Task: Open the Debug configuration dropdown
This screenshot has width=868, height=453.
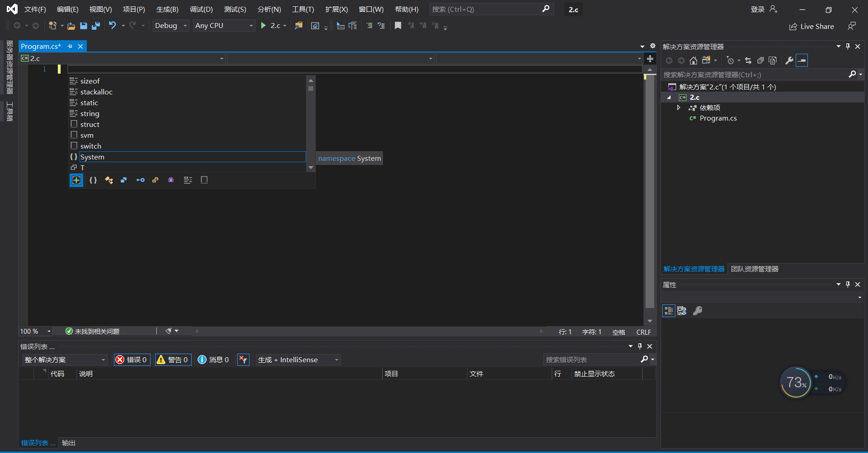Action: (170, 26)
